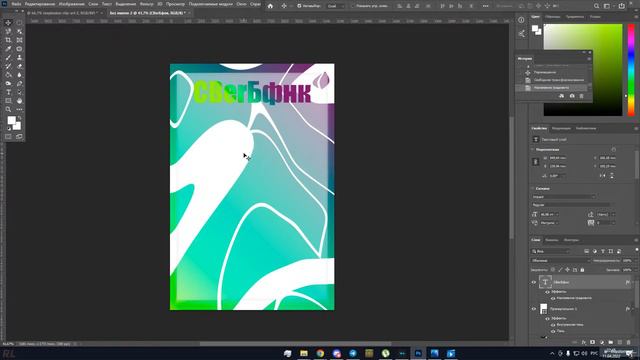Switch to the Каналы tab in Layers panel
640x360 pixels.
point(551,240)
